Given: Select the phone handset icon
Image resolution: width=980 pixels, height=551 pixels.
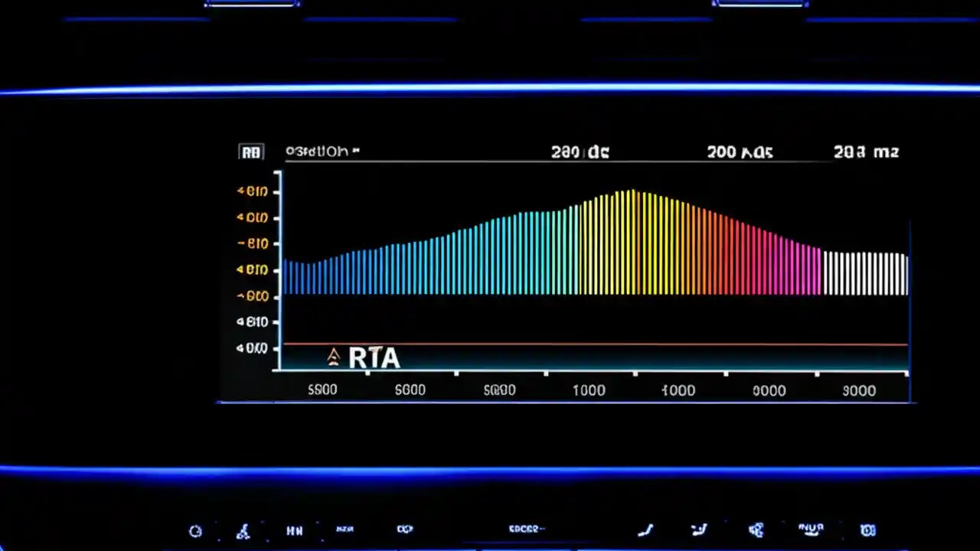Looking at the screenshot, I should click(x=645, y=530).
